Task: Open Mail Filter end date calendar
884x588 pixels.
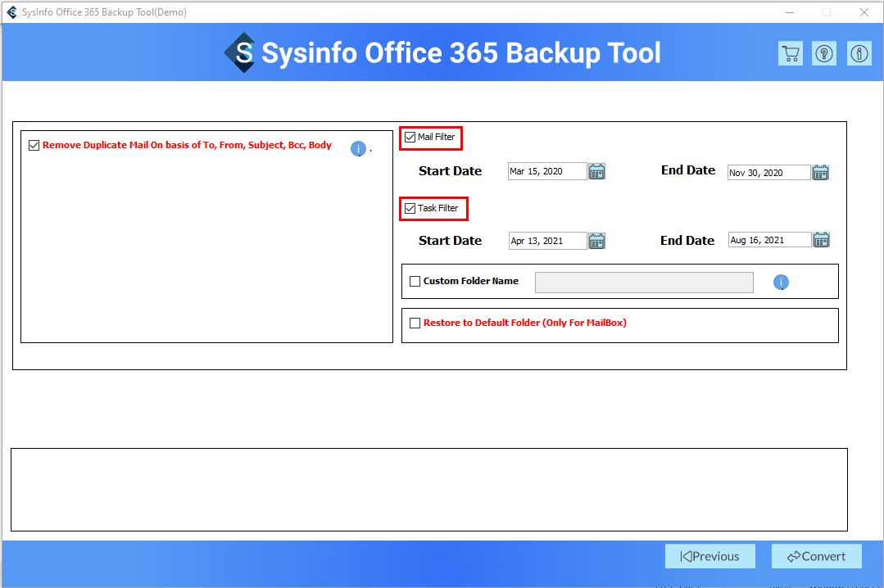Action: (x=820, y=173)
